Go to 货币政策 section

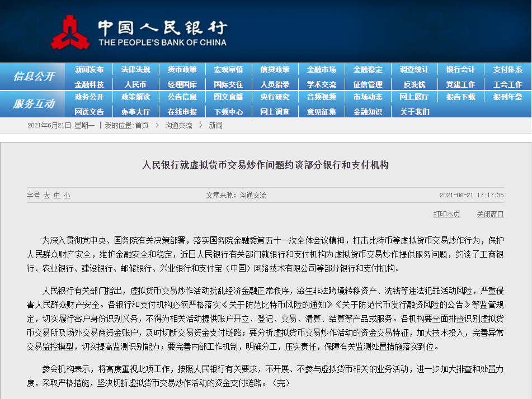[x=182, y=69]
